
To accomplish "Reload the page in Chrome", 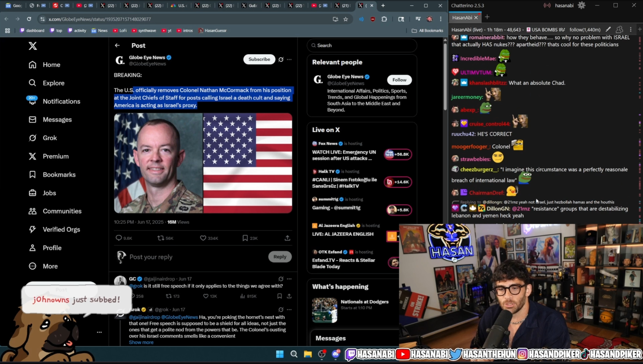I will (29, 19).
